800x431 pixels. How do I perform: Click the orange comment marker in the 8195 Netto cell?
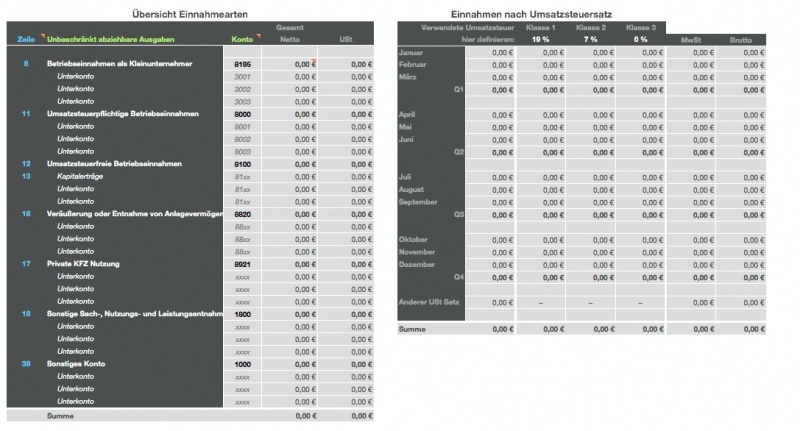point(314,64)
